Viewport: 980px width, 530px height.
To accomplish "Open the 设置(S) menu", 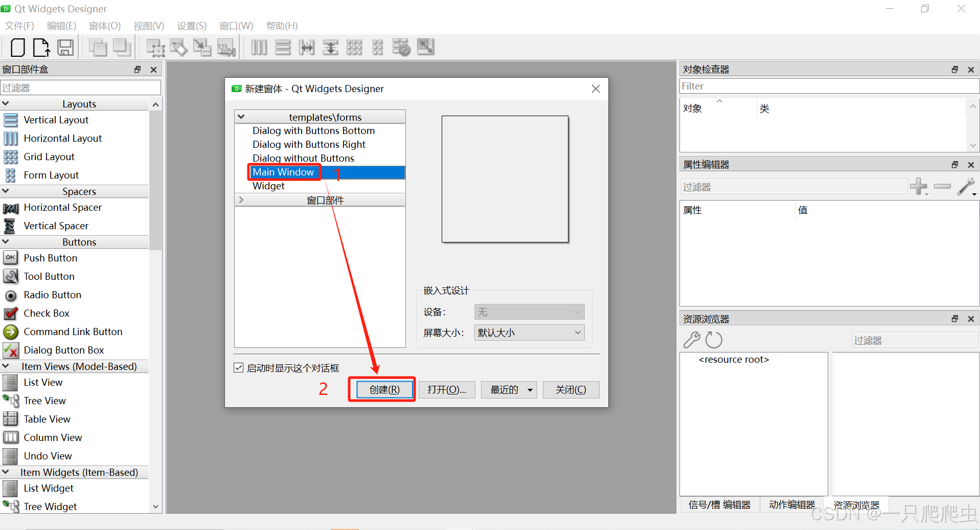I will pyautogui.click(x=192, y=26).
